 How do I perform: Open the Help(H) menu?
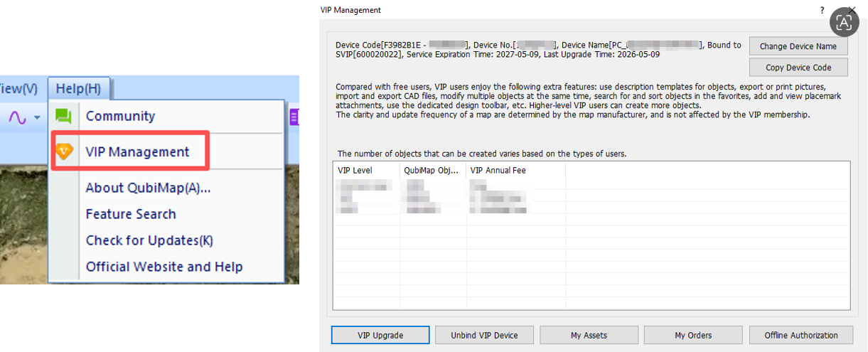(x=78, y=88)
